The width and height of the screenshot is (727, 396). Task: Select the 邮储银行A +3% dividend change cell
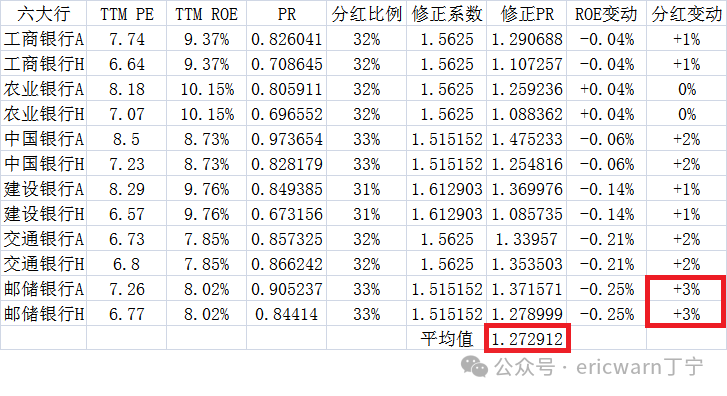tap(686, 289)
